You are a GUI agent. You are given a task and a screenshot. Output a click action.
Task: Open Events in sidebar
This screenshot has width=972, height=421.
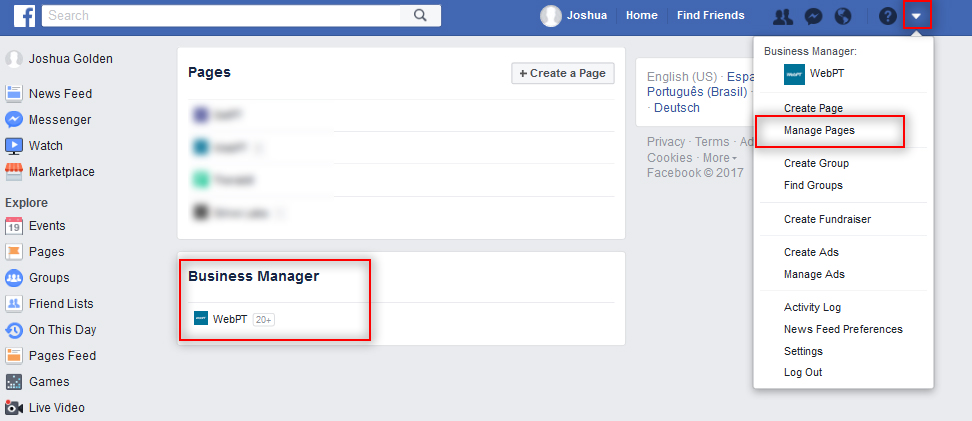[x=47, y=226]
